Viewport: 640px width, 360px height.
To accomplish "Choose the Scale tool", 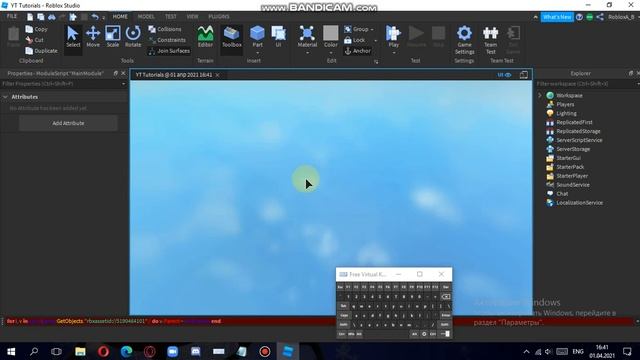I will pyautogui.click(x=113, y=37).
